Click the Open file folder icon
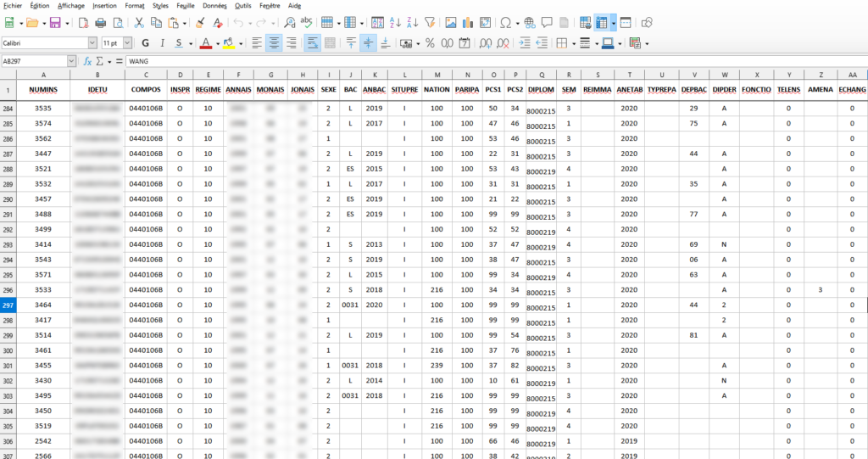 coord(32,23)
